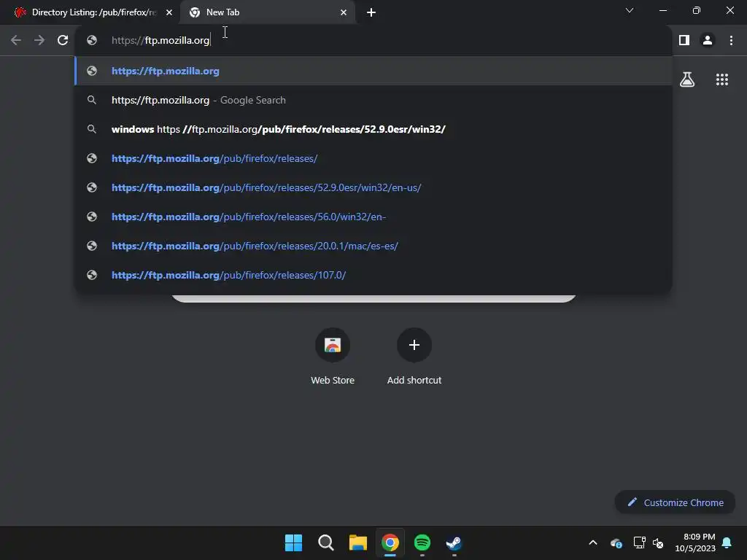Click the address bar URL field
Screen dimensions: 747x560
[373, 40]
